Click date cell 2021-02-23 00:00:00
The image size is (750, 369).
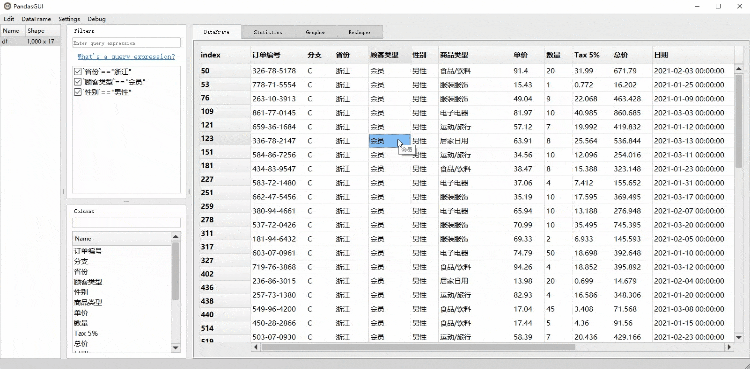[x=693, y=337]
